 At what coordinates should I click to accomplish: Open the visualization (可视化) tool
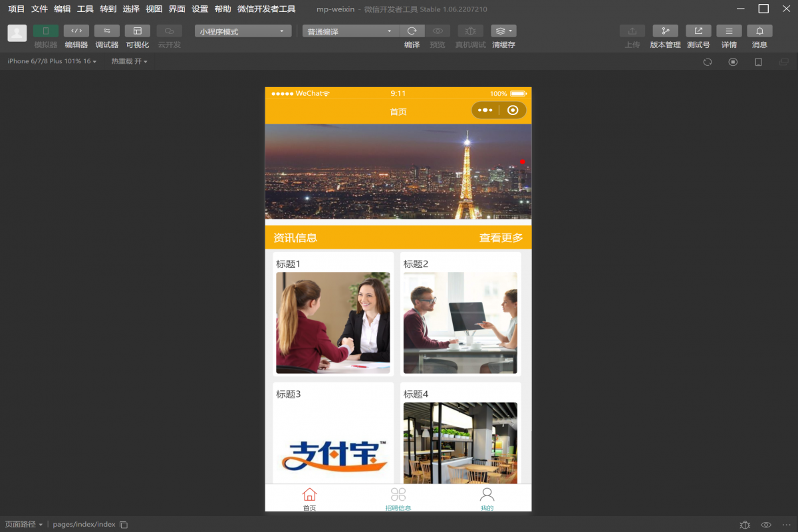click(x=138, y=31)
